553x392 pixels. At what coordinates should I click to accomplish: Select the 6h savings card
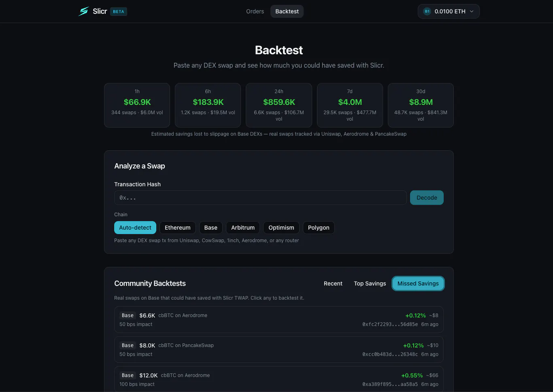(208, 105)
